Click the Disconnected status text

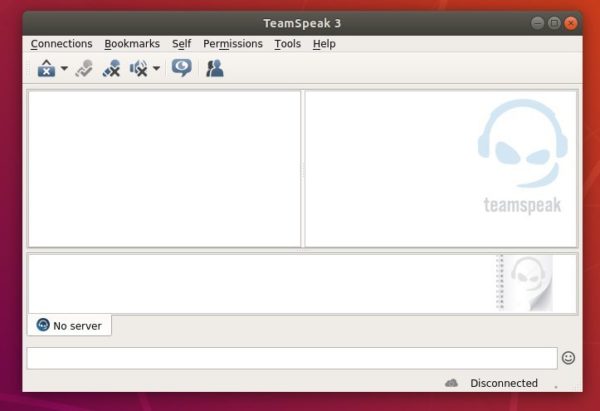pos(504,383)
